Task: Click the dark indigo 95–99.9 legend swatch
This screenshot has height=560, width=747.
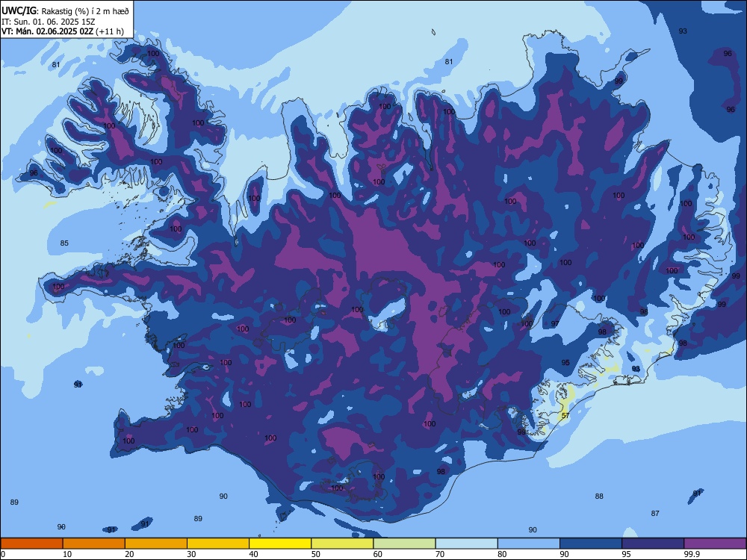Action: tap(653, 544)
